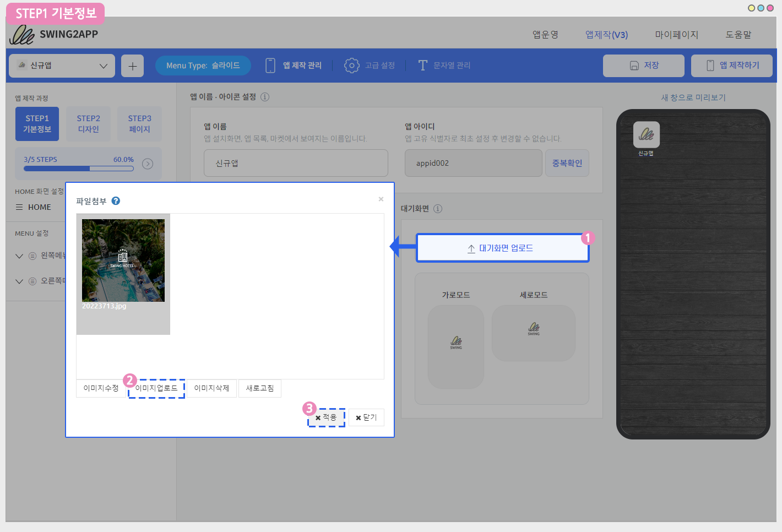Viewport: 782px width, 532px height.
Task: Click the app icon in phone preview
Action: tap(646, 135)
